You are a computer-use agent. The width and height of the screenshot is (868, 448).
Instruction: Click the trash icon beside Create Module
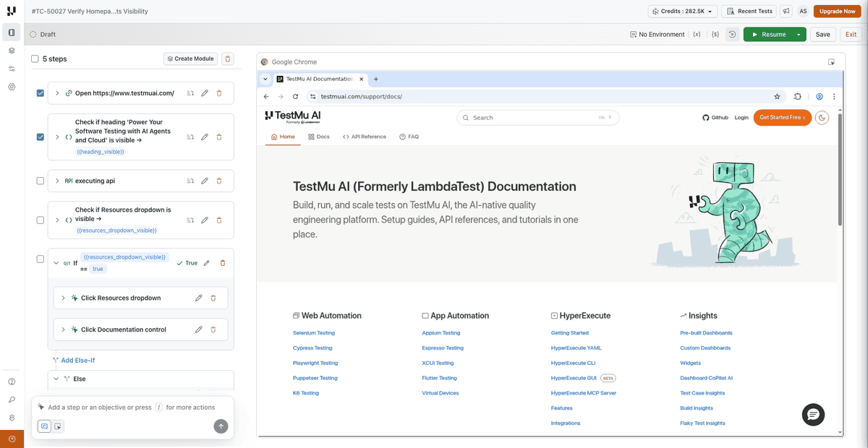227,59
